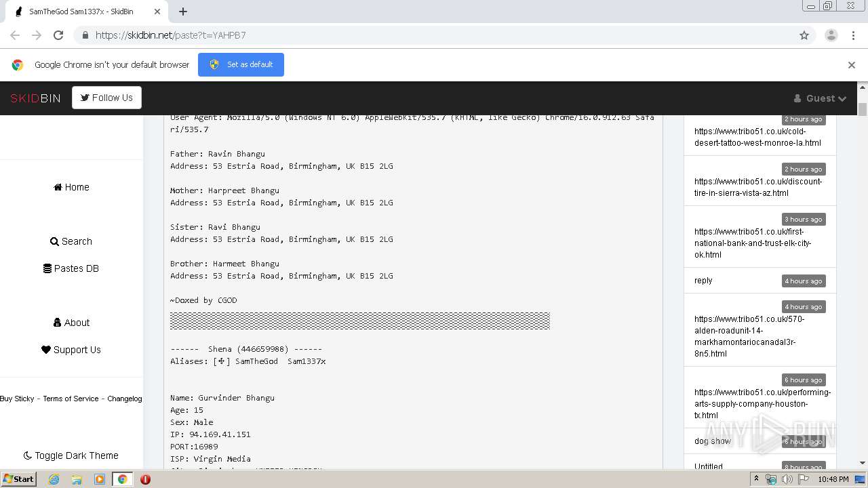Viewport: 868px width, 488px height.
Task: Go back to the previous page
Action: [15, 35]
